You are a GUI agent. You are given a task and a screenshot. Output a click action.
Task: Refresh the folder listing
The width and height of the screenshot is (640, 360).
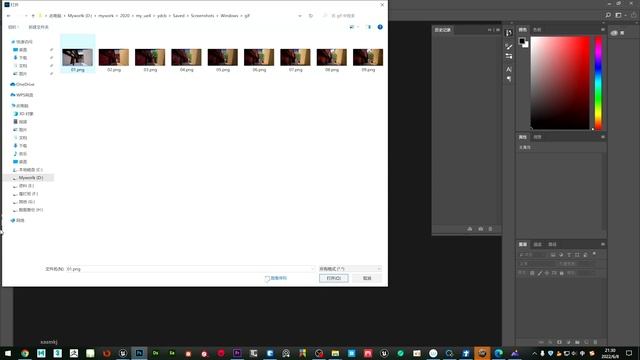311,16
